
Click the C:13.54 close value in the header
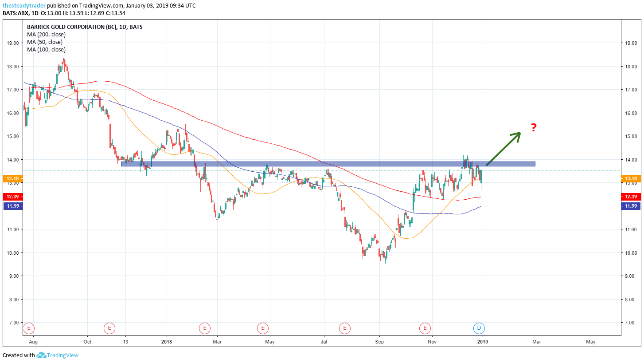coord(116,13)
